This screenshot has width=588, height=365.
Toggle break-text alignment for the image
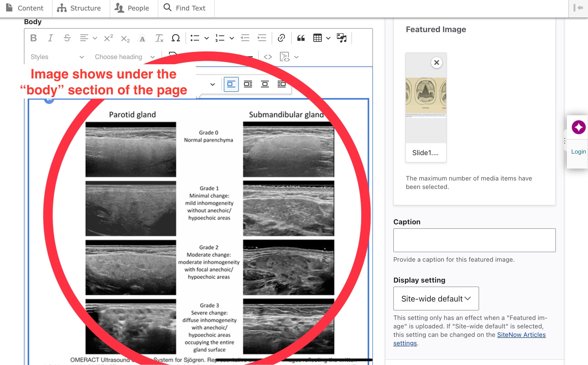(265, 84)
